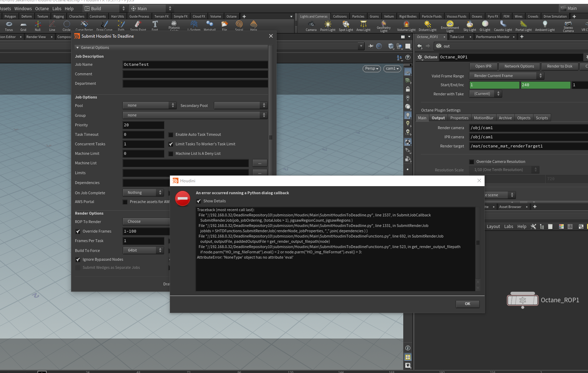Toggle Ignore Bypassed Nodes checkbox
Screen dimensions: 588x373
click(x=78, y=259)
